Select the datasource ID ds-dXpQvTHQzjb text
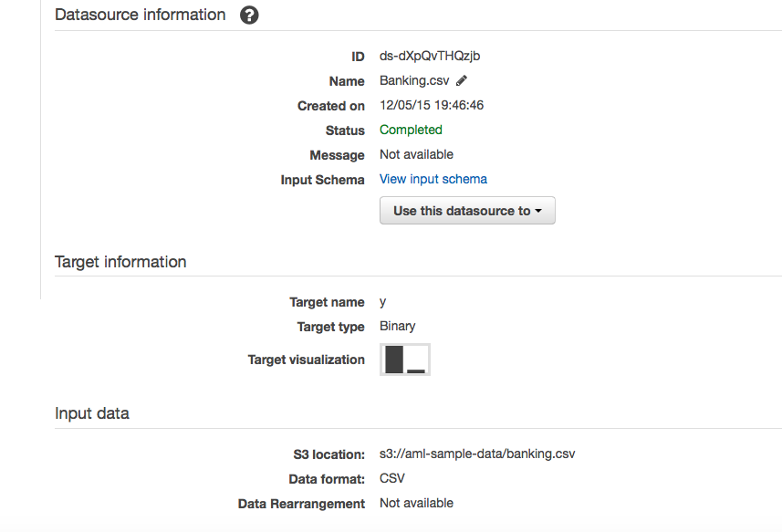Image resolution: width=782 pixels, height=532 pixels. [x=430, y=57]
